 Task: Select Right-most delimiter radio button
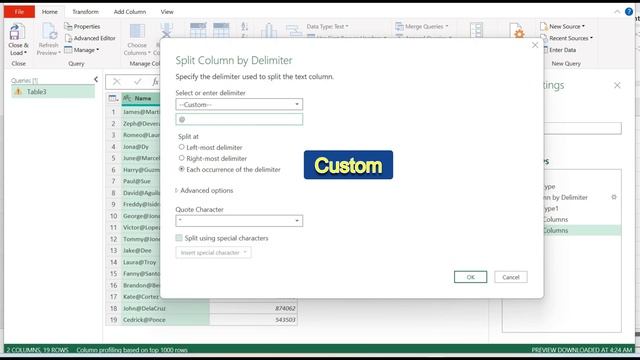[182, 158]
